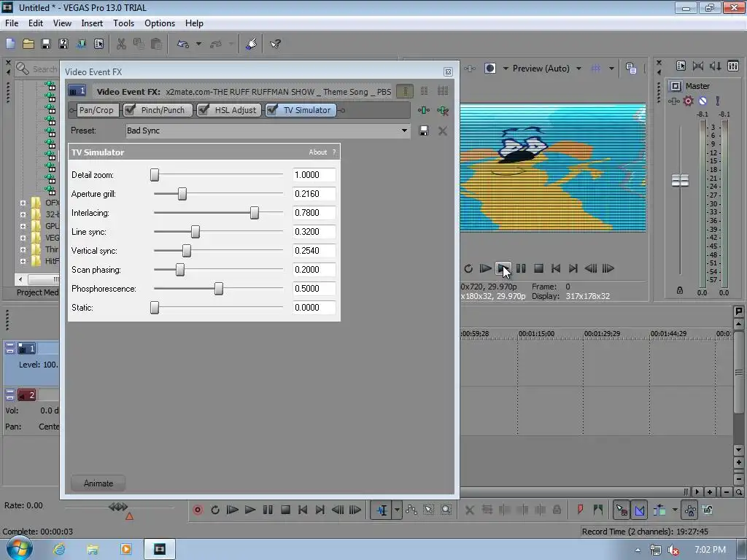Open the File menu
The height and width of the screenshot is (560, 747).
tap(12, 23)
